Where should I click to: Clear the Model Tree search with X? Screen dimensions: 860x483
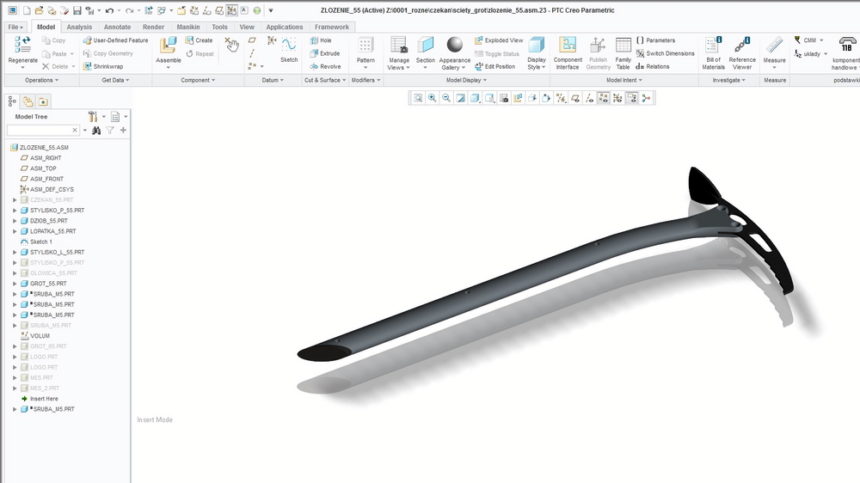pyautogui.click(x=75, y=130)
